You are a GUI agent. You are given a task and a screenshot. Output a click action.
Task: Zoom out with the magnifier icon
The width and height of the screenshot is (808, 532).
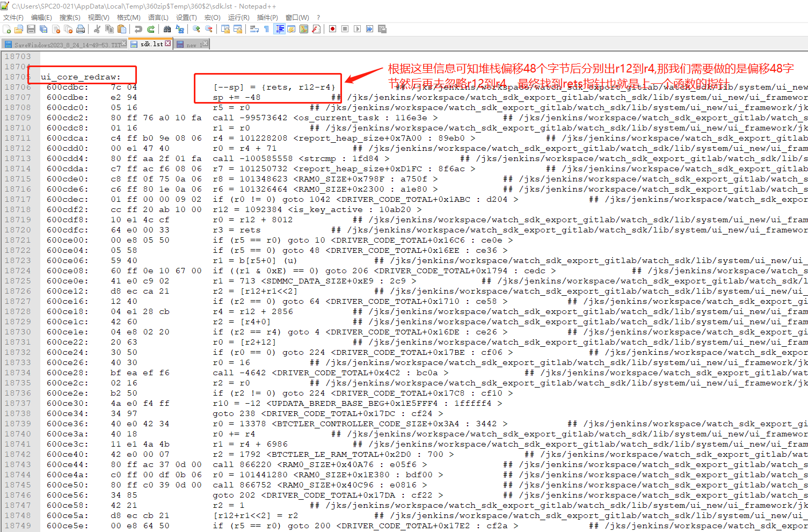coord(209,29)
